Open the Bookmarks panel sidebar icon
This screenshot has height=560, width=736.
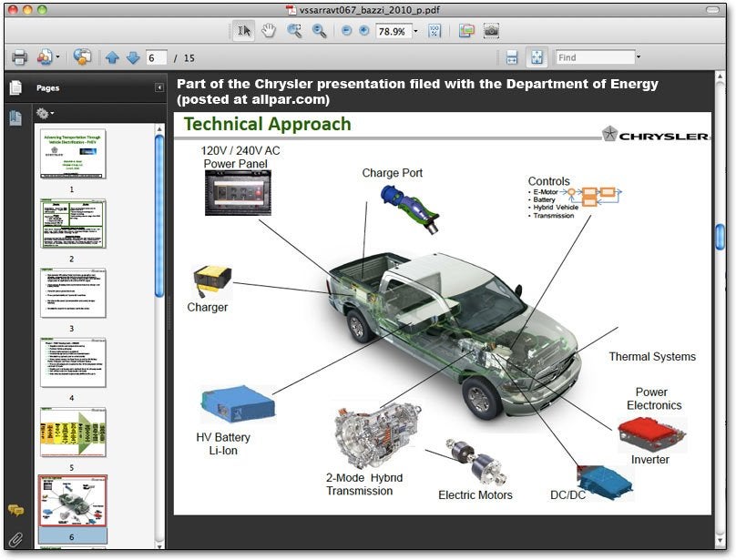click(x=15, y=117)
